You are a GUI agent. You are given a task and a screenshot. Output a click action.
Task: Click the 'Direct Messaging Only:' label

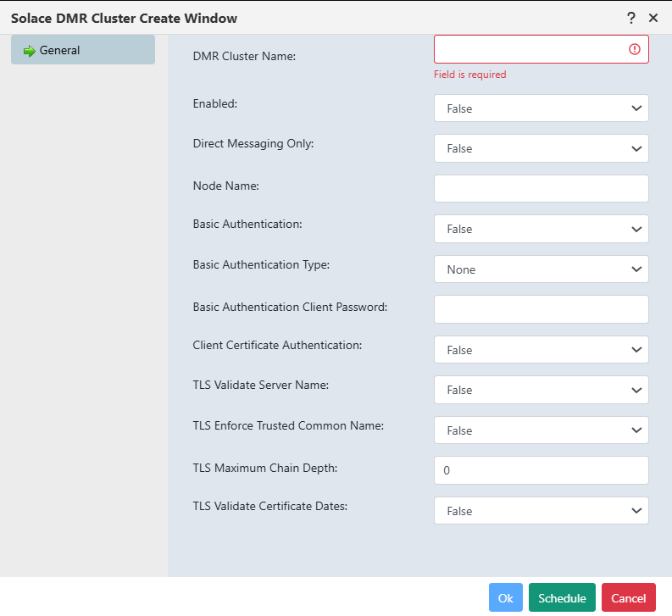tap(253, 143)
